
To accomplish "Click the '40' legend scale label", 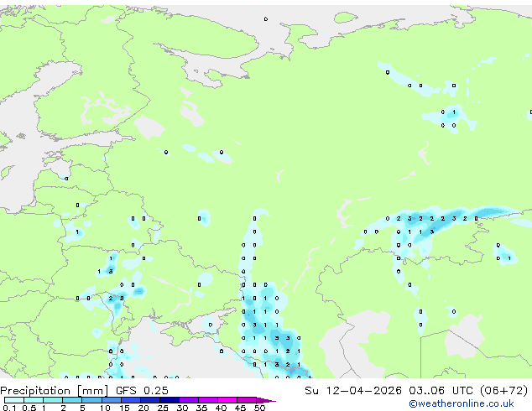I will pos(221,408).
